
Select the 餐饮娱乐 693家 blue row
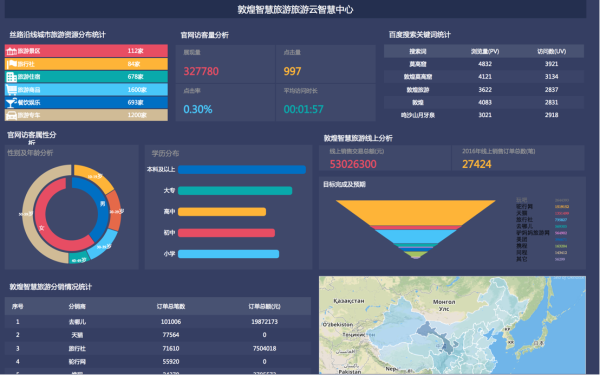(x=86, y=102)
